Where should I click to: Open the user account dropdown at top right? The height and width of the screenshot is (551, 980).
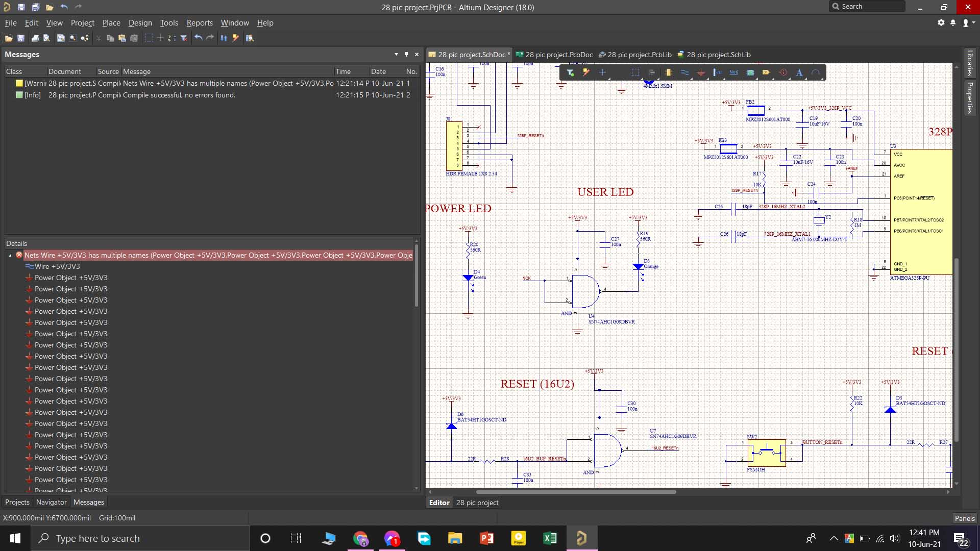click(x=968, y=22)
